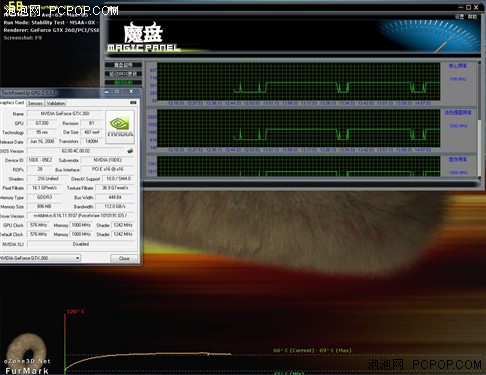Switch to the Sensors tab
The image size is (486, 375).
click(35, 103)
